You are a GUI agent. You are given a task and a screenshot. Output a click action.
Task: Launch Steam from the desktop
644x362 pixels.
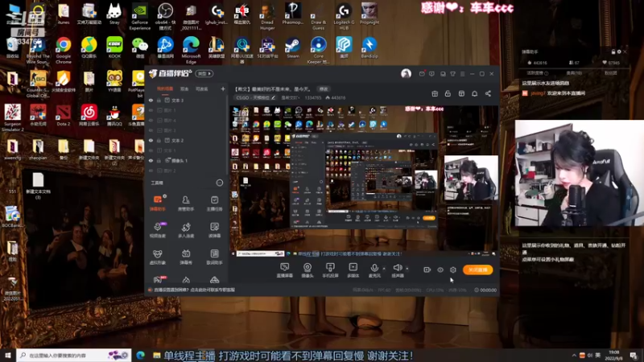pos(293,47)
